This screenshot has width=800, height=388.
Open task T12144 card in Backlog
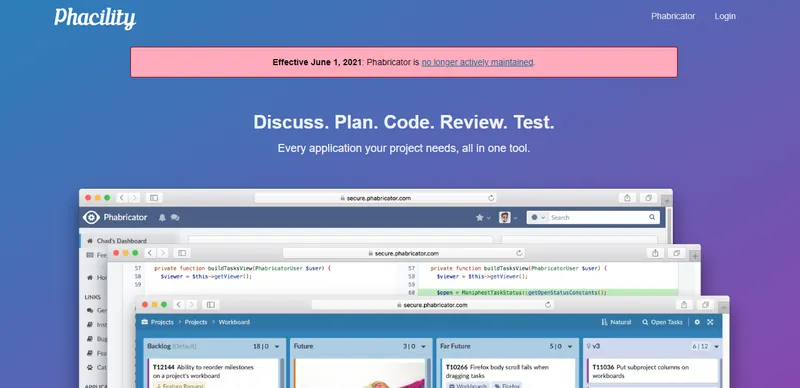tap(213, 373)
